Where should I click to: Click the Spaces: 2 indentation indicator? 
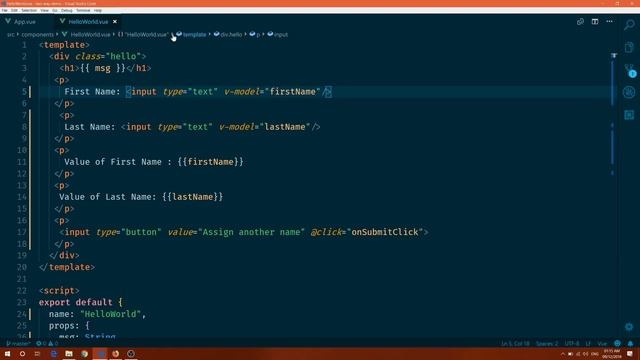[x=547, y=344]
